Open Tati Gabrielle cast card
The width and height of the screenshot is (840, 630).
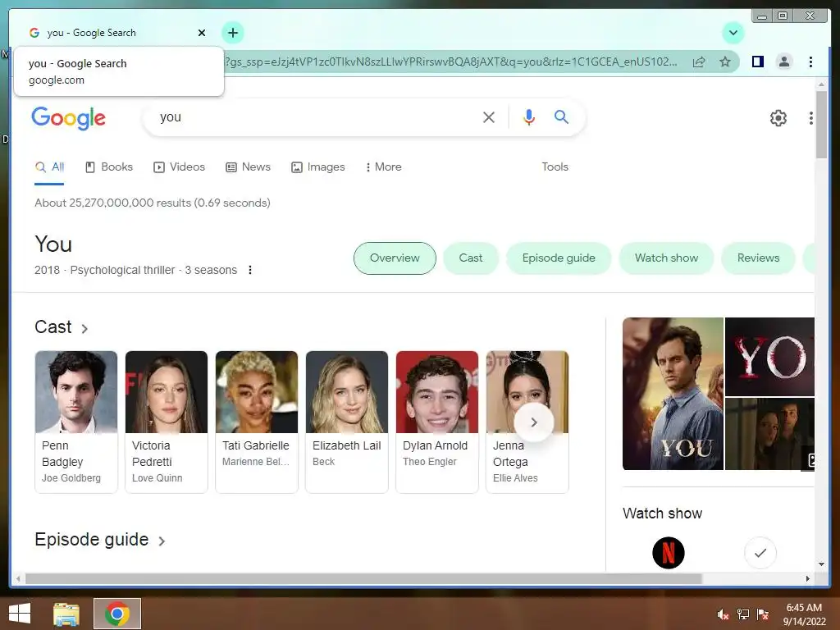(x=257, y=422)
